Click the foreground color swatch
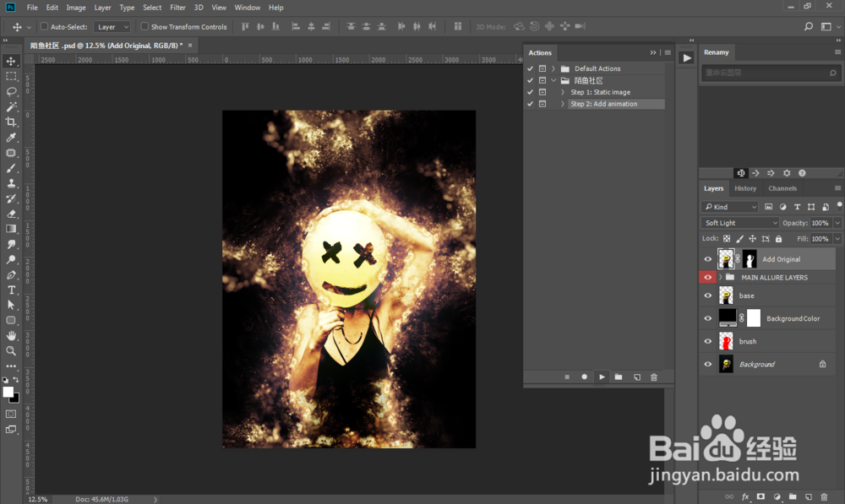The image size is (845, 504). [x=8, y=392]
